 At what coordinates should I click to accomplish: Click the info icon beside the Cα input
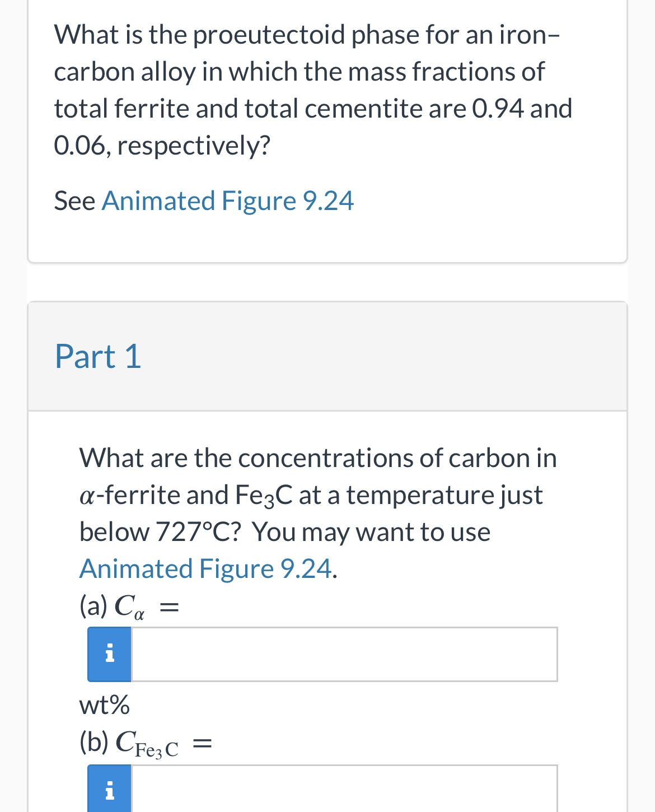tap(110, 654)
